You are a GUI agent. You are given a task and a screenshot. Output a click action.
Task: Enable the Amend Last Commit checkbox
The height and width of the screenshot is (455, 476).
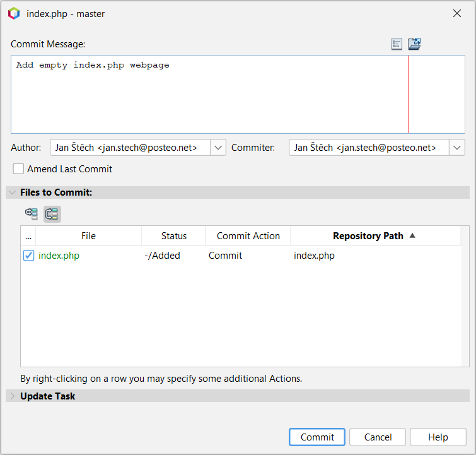19,169
